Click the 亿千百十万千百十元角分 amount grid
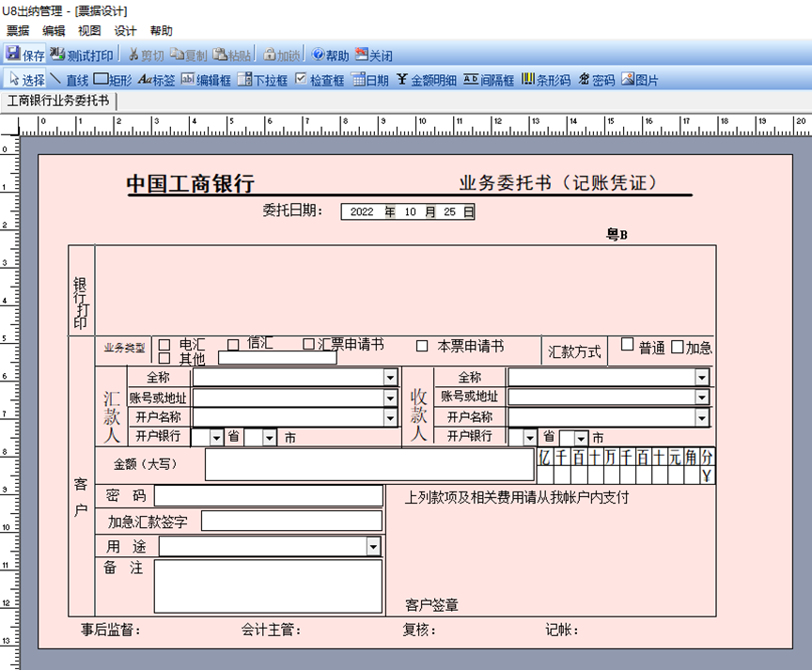The height and width of the screenshot is (670, 812). point(626,466)
